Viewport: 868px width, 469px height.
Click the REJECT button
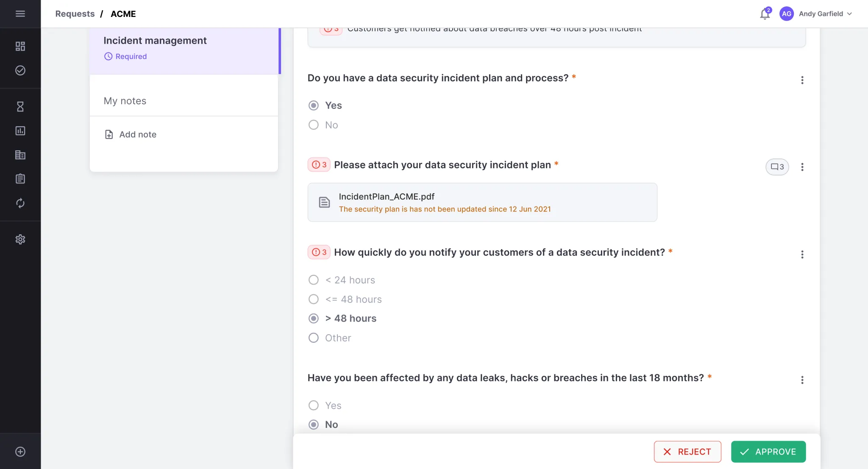pyautogui.click(x=687, y=452)
